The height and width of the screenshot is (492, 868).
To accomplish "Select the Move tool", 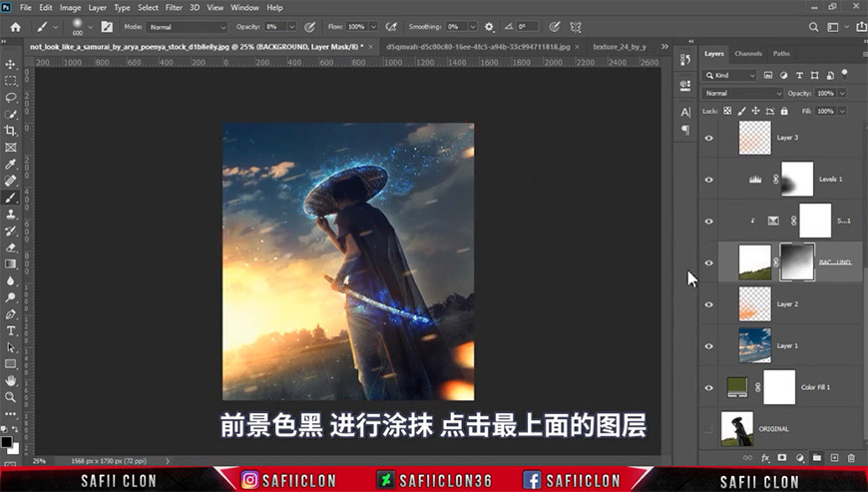I will pyautogui.click(x=10, y=64).
